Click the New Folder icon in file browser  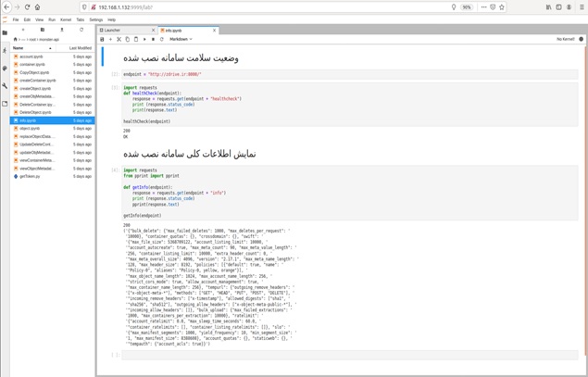(43, 30)
